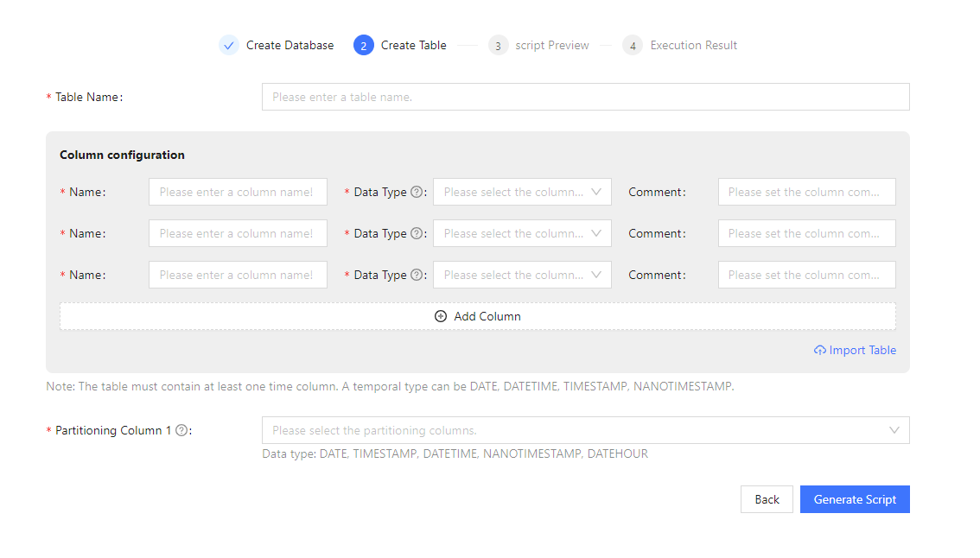Viewport: 980px width, 558px height.
Task: Click the step 4 Execution Result circle
Action: (633, 46)
